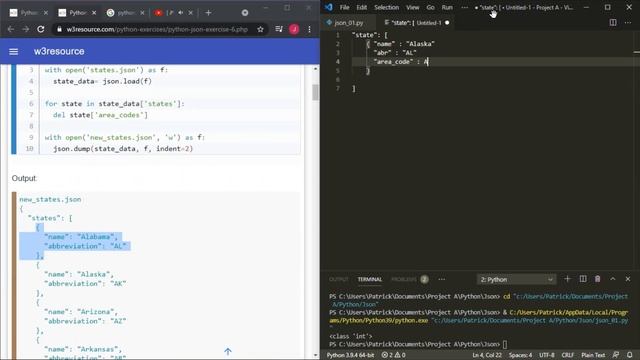Open the notifications bell in status bar
The image size is (640, 360).
click(x=630, y=355)
